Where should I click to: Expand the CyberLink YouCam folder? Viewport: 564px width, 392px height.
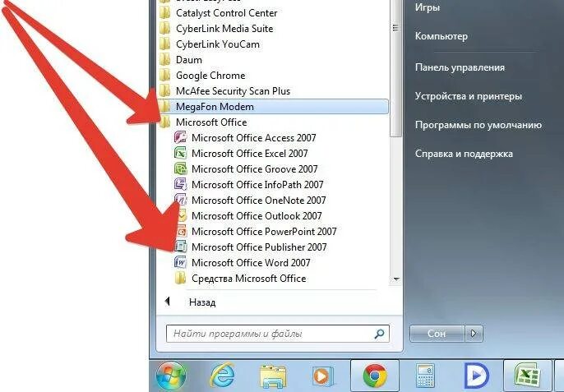tap(218, 44)
